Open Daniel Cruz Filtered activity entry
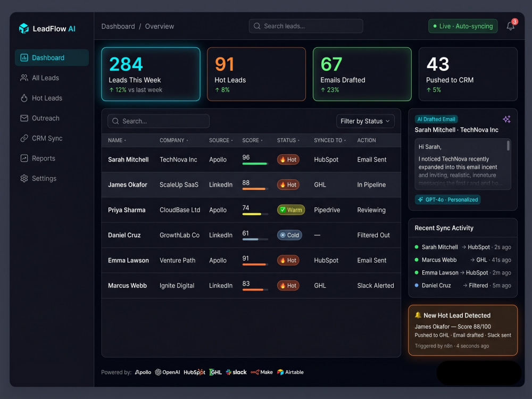This screenshot has height=399, width=532. (x=463, y=285)
